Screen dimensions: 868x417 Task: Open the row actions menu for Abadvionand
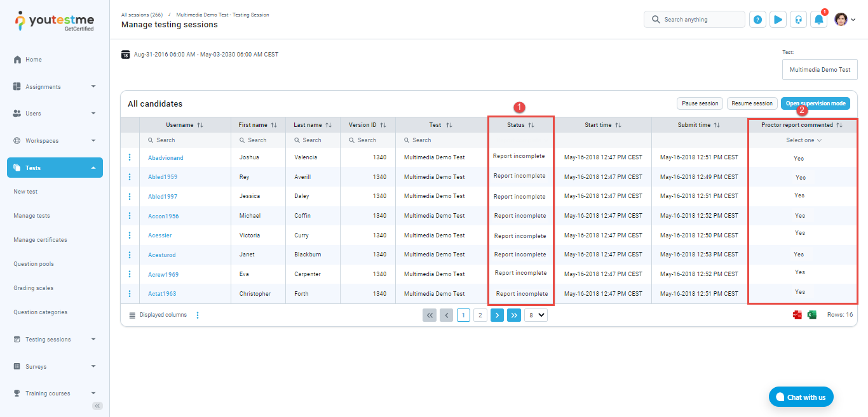tap(130, 157)
